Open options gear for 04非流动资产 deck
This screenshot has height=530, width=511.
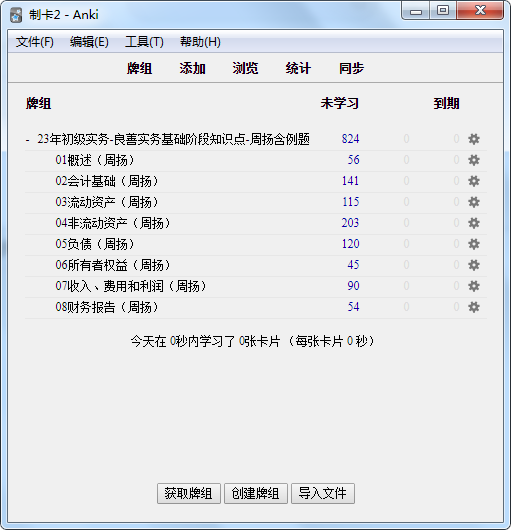tap(474, 223)
